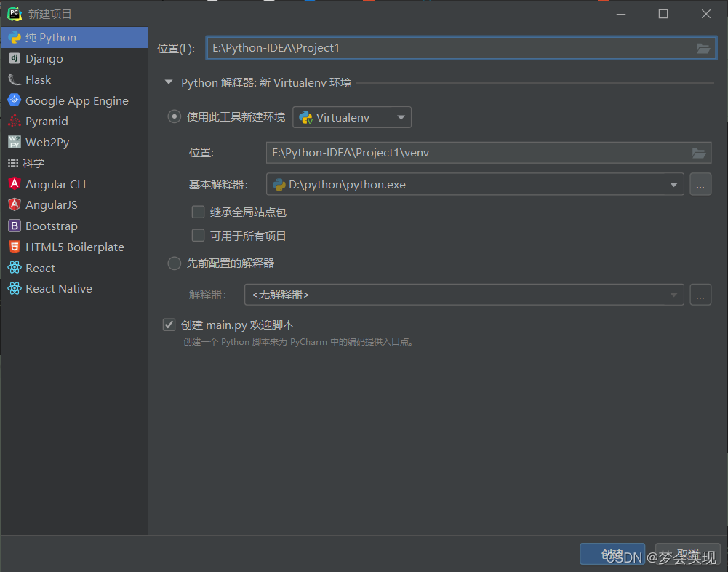Uncheck 创建 main.py 欢迎脚本 checkbox

(x=169, y=325)
